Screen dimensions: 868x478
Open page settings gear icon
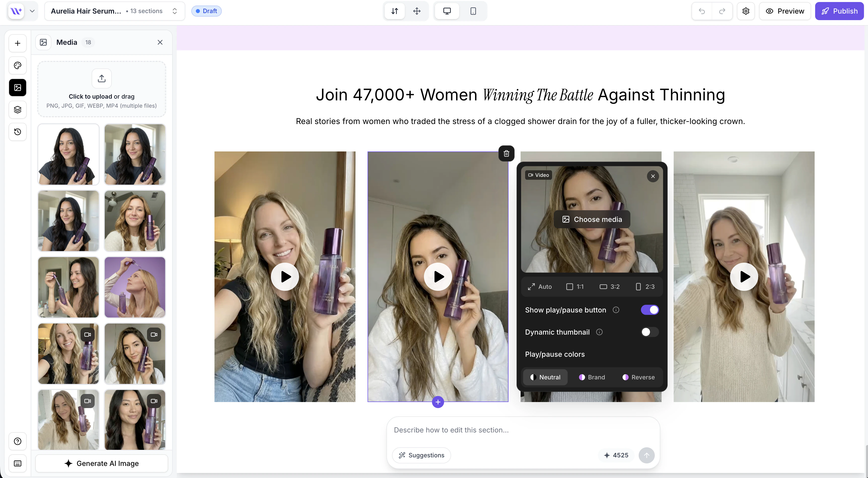(746, 11)
